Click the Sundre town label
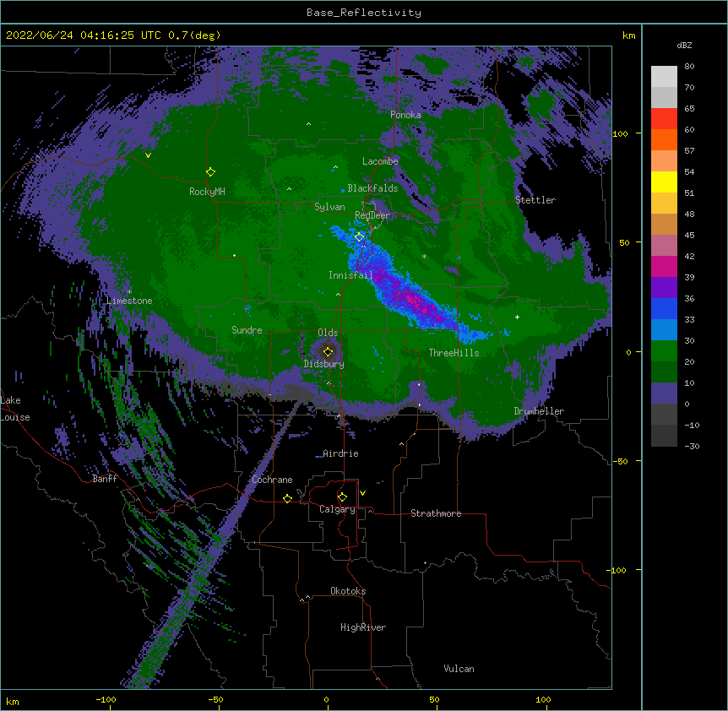Screen dimensions: 728x711 click(x=247, y=330)
